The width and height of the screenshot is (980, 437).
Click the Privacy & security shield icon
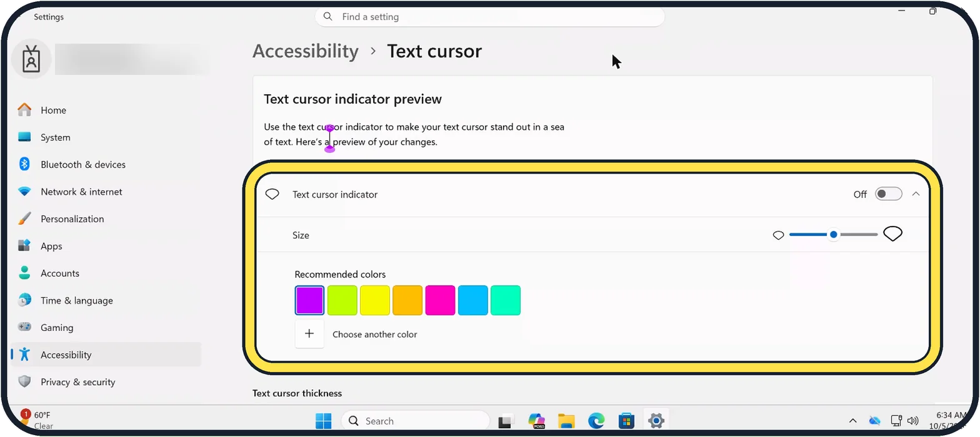(24, 381)
